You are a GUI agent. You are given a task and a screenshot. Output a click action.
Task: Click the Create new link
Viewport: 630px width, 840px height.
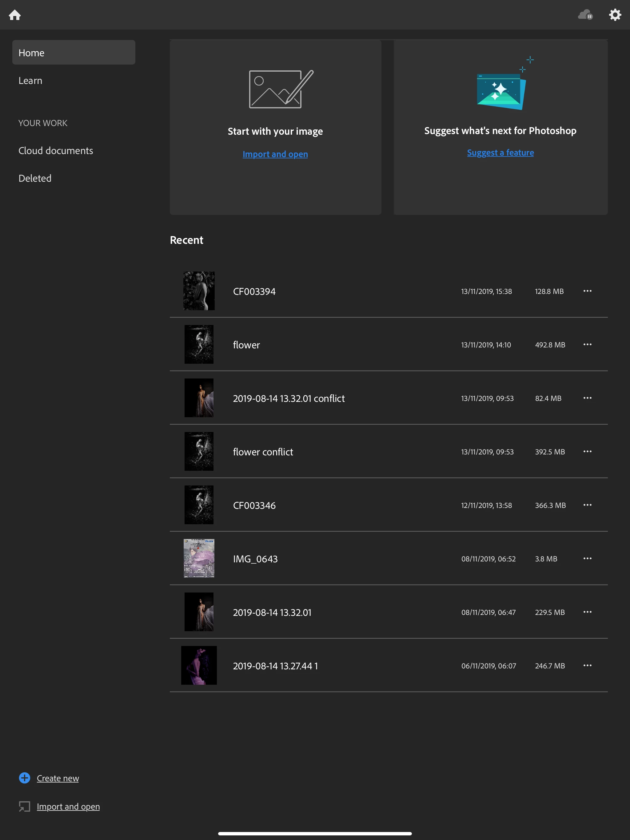[x=58, y=778]
